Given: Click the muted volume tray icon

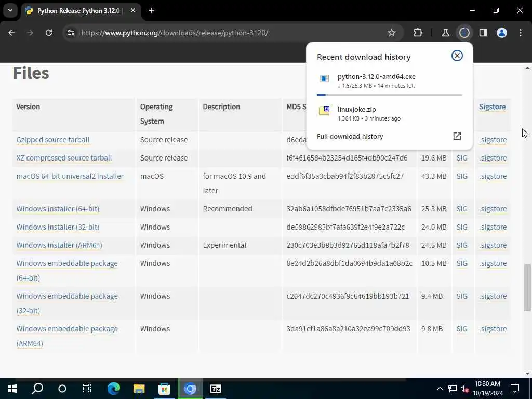Looking at the screenshot, I should click(x=465, y=389).
